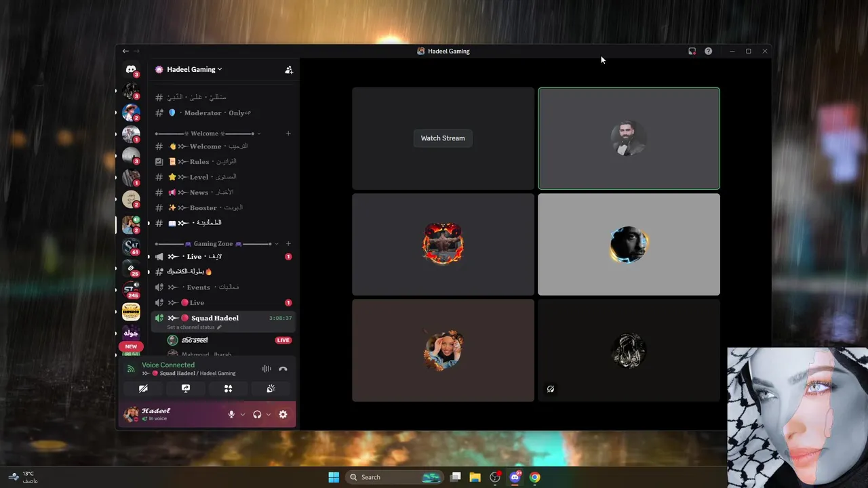Open the soundboard icon in voice panel
Viewport: 868px width, 488px height.
[x=271, y=388]
